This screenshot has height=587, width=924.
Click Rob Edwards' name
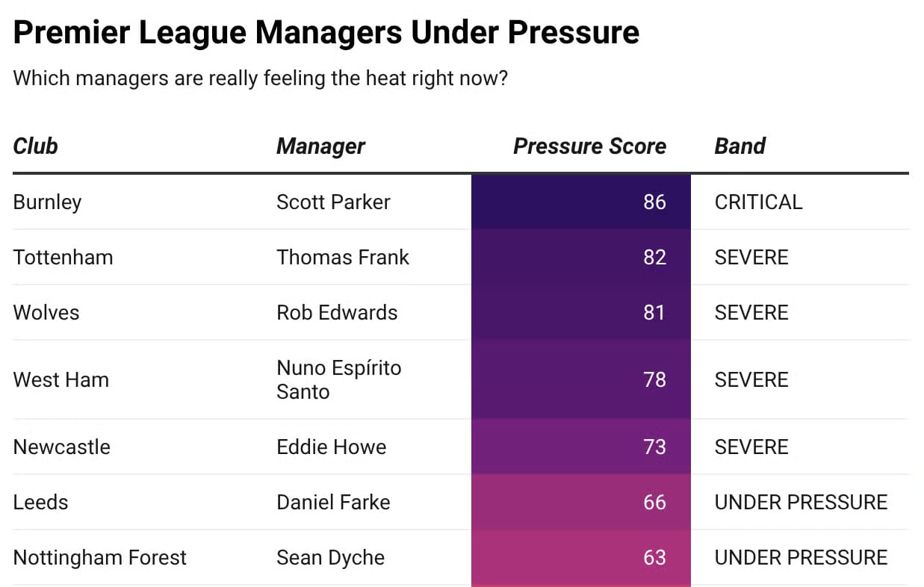click(x=337, y=312)
